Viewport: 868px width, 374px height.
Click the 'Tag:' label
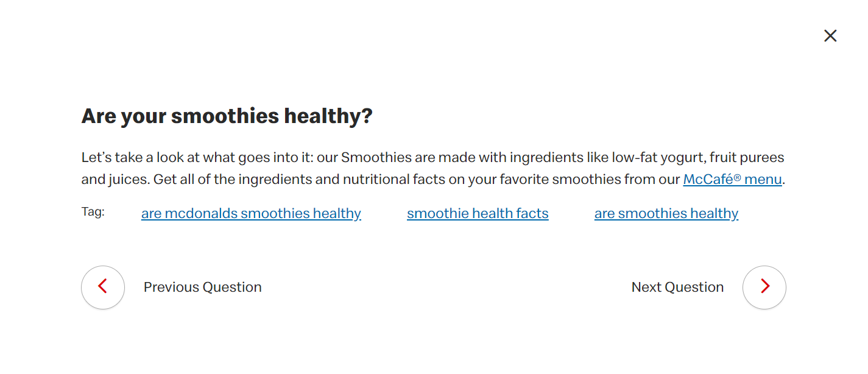tap(93, 212)
